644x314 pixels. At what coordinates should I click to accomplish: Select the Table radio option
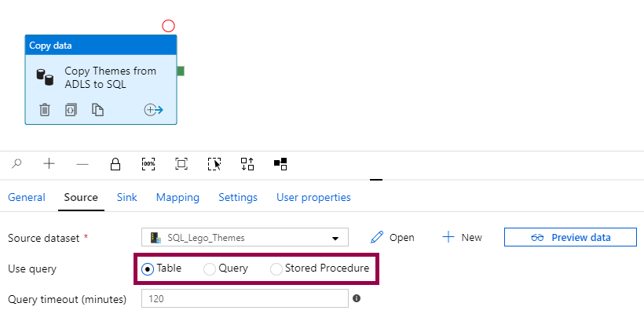click(148, 268)
